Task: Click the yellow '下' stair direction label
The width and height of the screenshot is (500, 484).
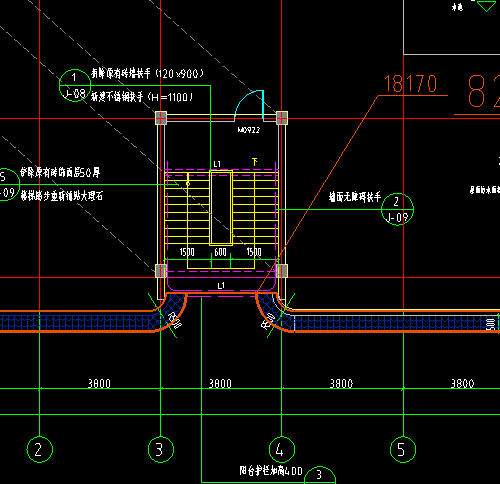Action: 255,162
